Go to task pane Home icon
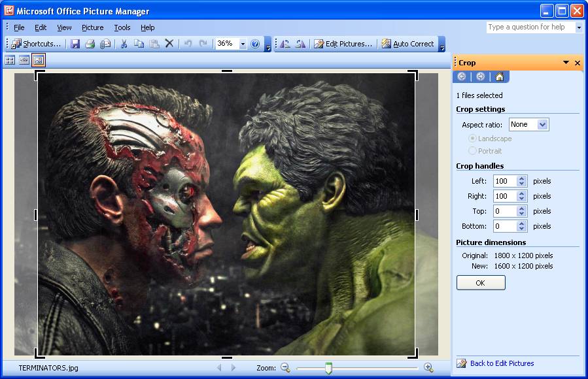Screen dimensions: 588x379 pos(500,76)
